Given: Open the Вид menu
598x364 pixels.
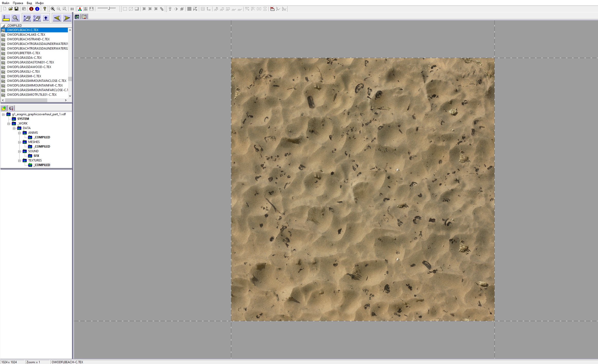Looking at the screenshot, I should pos(29,3).
